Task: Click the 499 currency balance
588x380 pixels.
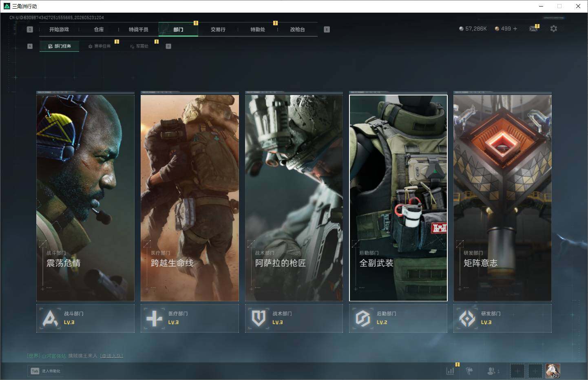Action: click(506, 29)
